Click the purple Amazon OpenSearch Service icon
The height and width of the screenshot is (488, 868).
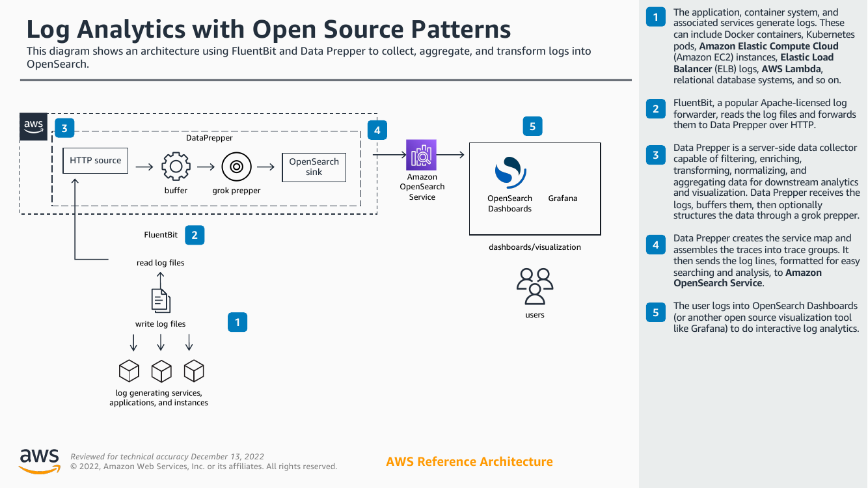click(421, 155)
